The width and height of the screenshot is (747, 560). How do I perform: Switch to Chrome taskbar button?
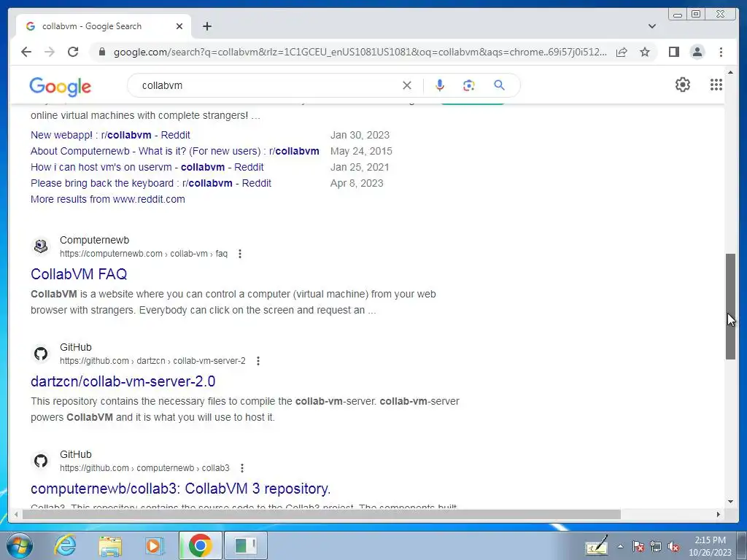tap(200, 545)
